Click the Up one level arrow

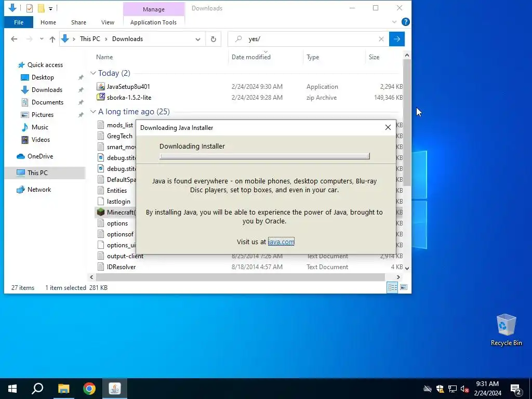point(52,39)
